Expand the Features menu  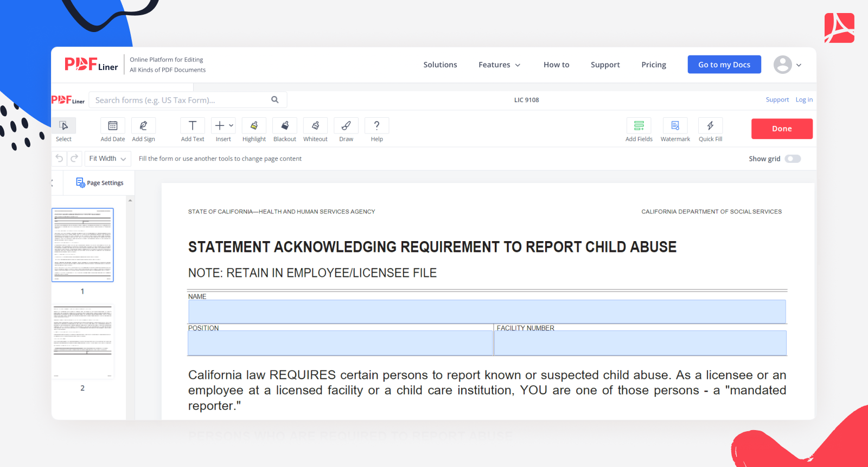[499, 65]
